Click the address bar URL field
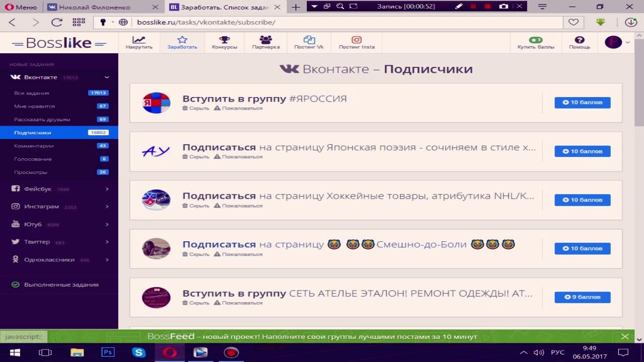644x362 pixels. point(347,22)
